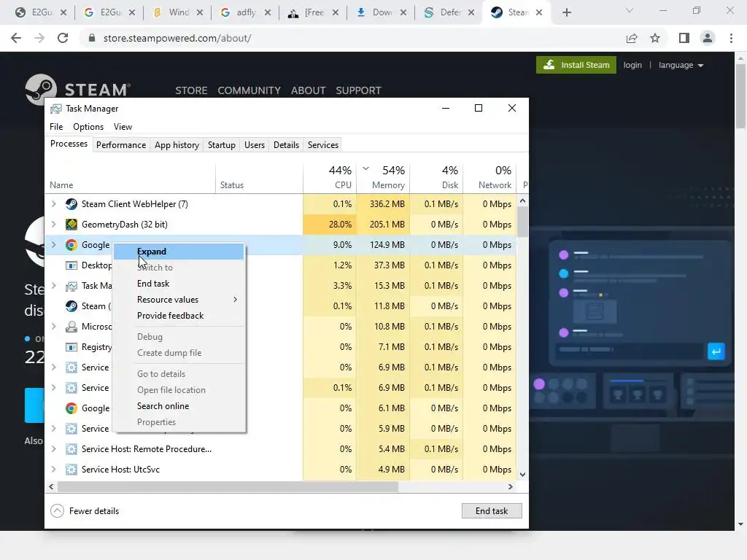Open the Options menu in Task Manager
Image resolution: width=747 pixels, height=560 pixels.
pyautogui.click(x=88, y=127)
